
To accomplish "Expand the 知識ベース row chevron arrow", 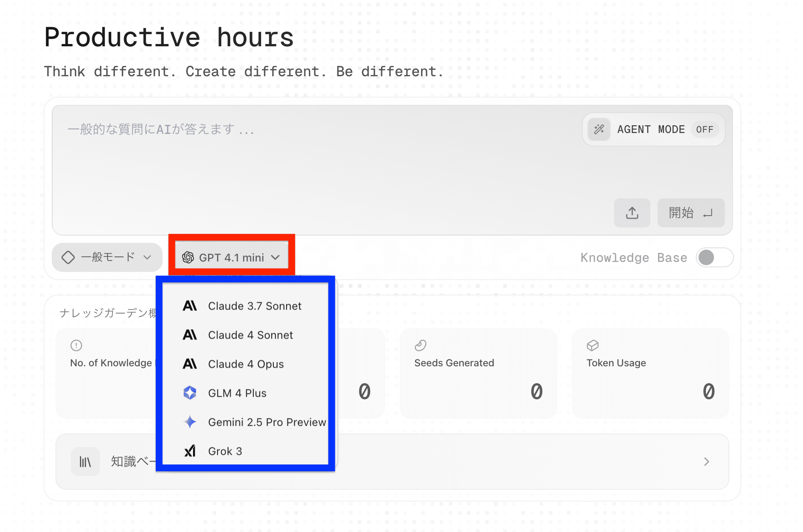I will tap(706, 462).
